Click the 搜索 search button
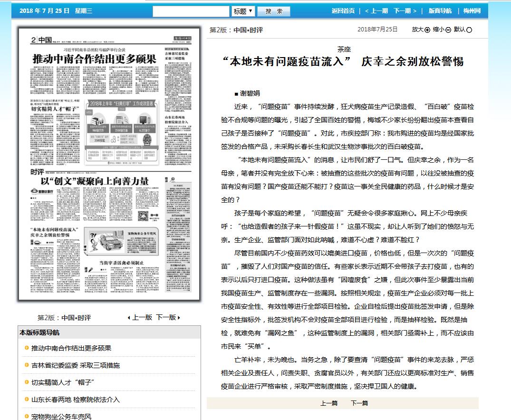 (274, 11)
